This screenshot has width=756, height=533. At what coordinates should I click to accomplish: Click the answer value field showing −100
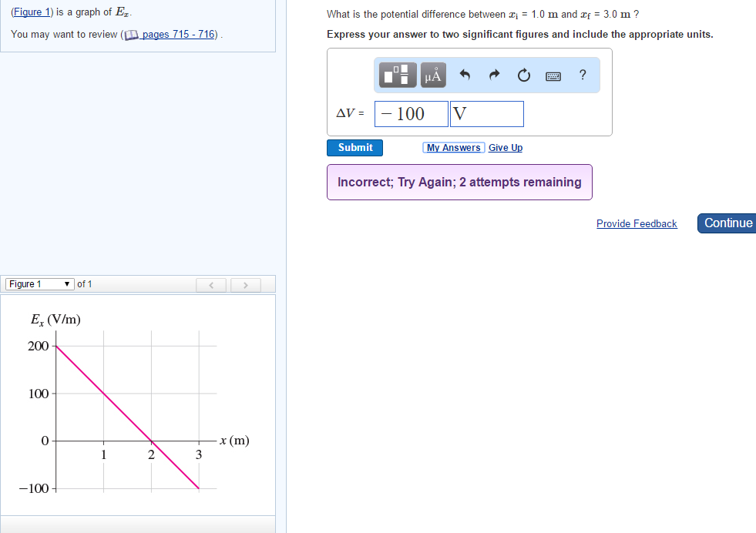tap(412, 114)
